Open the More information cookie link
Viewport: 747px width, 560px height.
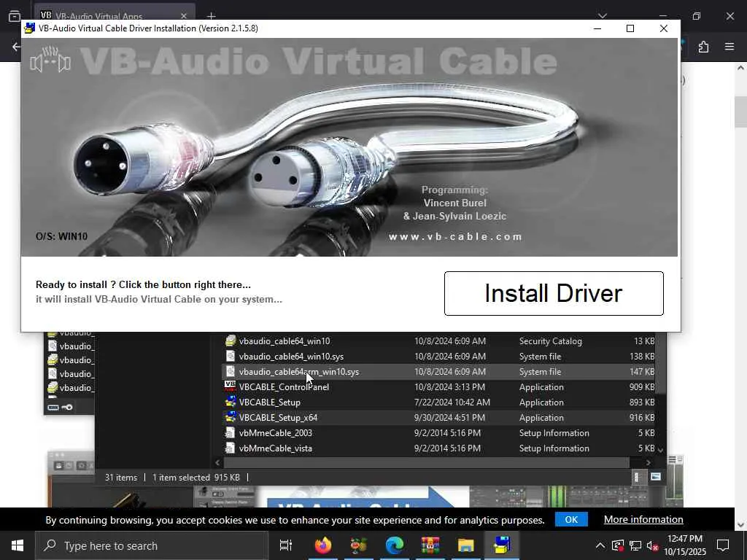643,519
